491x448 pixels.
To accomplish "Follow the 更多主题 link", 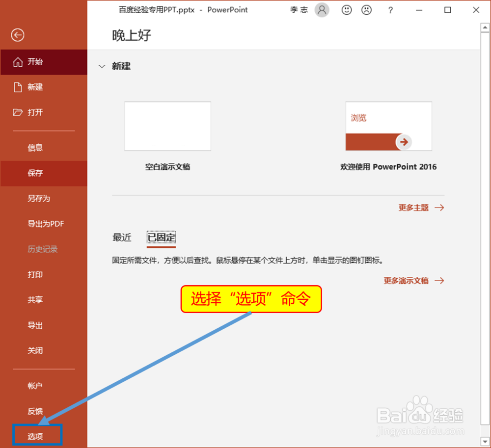I will [421, 208].
